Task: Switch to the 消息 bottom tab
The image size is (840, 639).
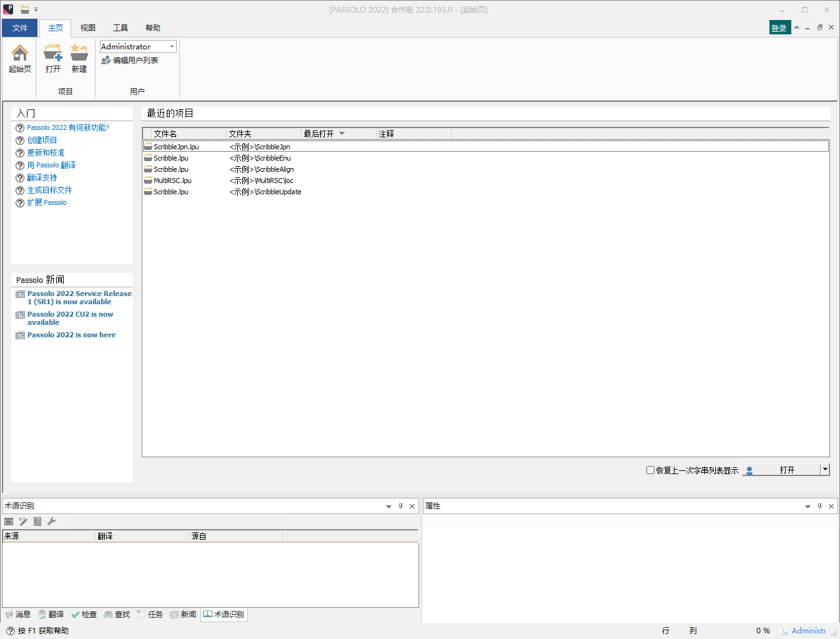Action: point(17,615)
